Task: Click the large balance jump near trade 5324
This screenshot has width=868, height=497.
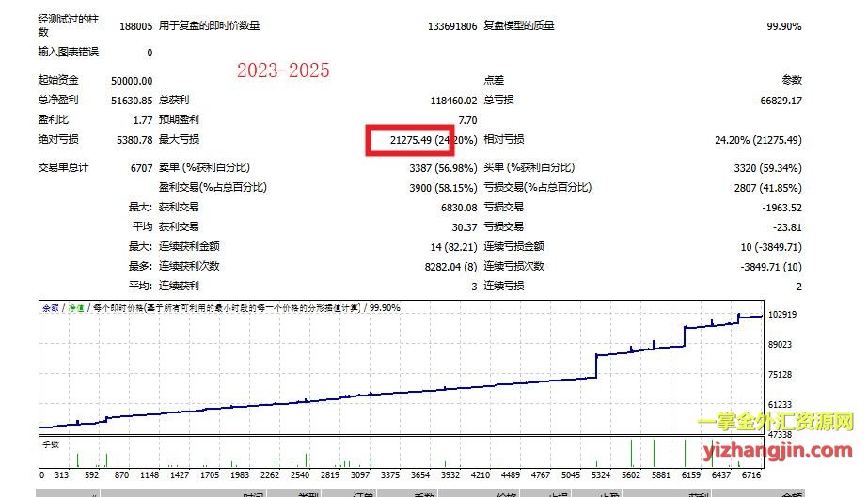Action: click(596, 365)
